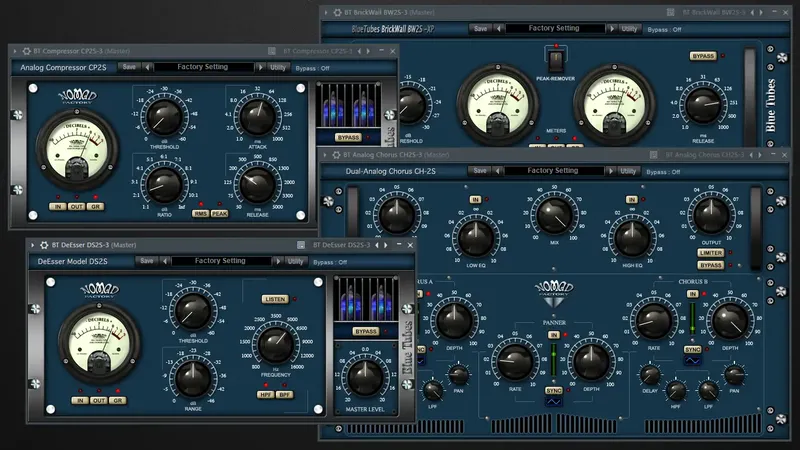Select the Panner waveform shape icon below SYNC
The width and height of the screenshot is (800, 450).
pyautogui.click(x=554, y=402)
